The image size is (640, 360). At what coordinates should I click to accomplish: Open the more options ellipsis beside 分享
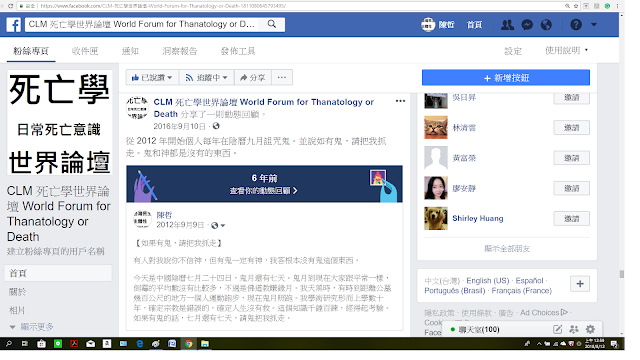tap(282, 78)
